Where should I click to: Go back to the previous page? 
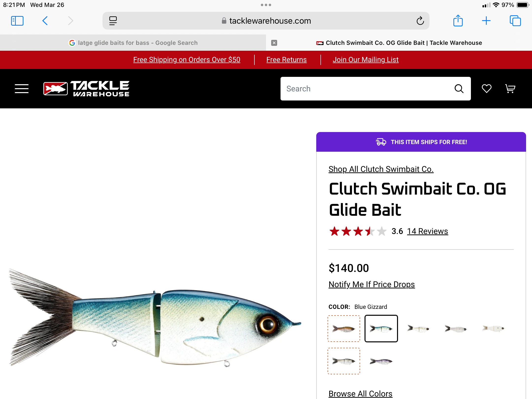coord(45,21)
